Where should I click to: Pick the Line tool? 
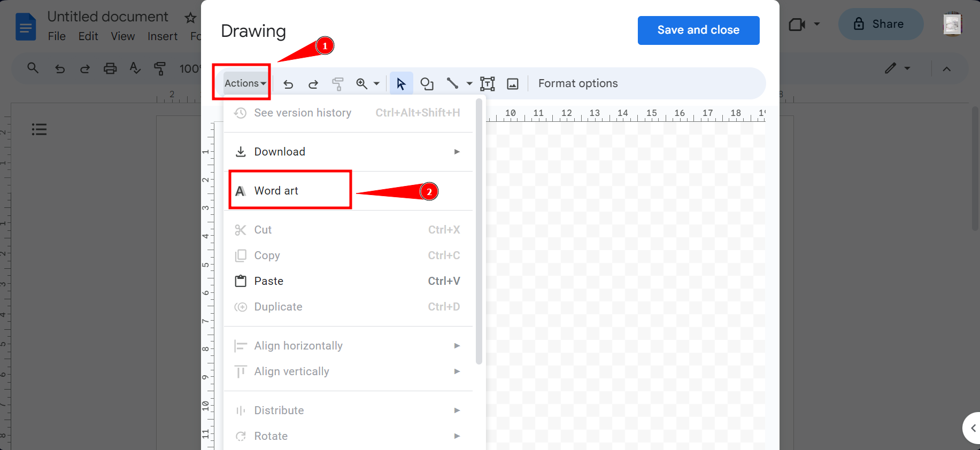pyautogui.click(x=452, y=83)
